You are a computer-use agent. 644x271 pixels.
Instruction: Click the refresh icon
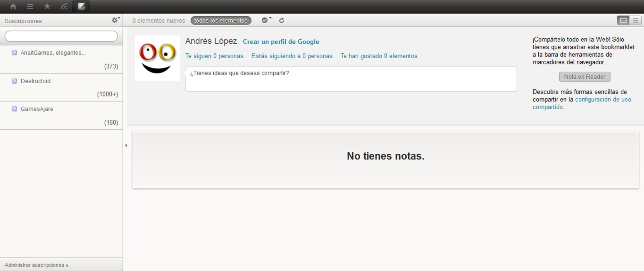(281, 21)
